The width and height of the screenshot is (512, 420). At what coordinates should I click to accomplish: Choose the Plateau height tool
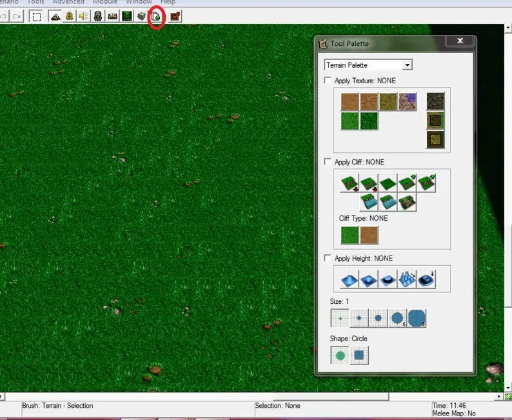[x=388, y=279]
